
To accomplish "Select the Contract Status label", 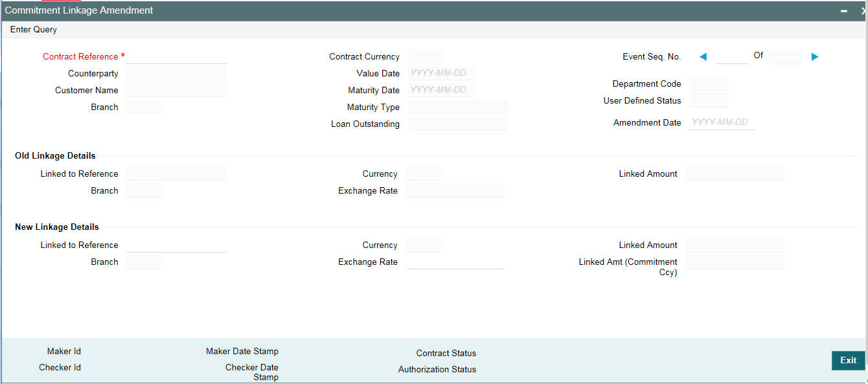I will click(x=446, y=354).
